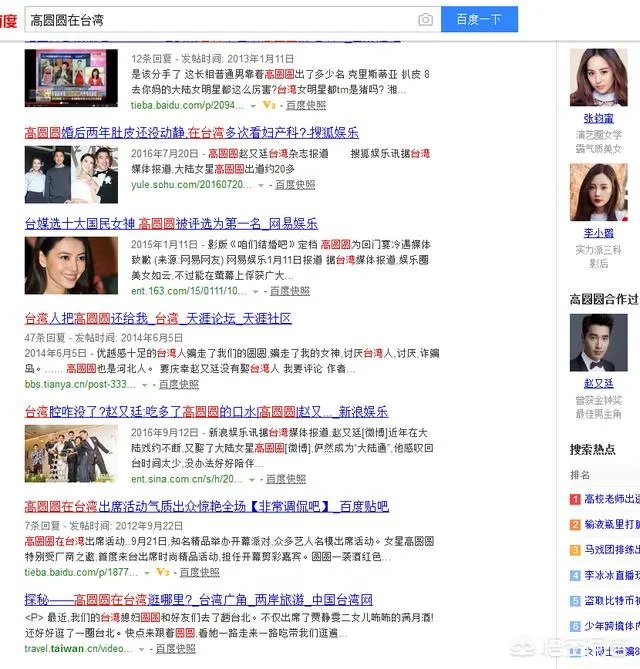Viewport: 640px width, 669px height.
Task: Open hot search item ranked 3 马戏团排练
Action: pyautogui.click(x=612, y=550)
